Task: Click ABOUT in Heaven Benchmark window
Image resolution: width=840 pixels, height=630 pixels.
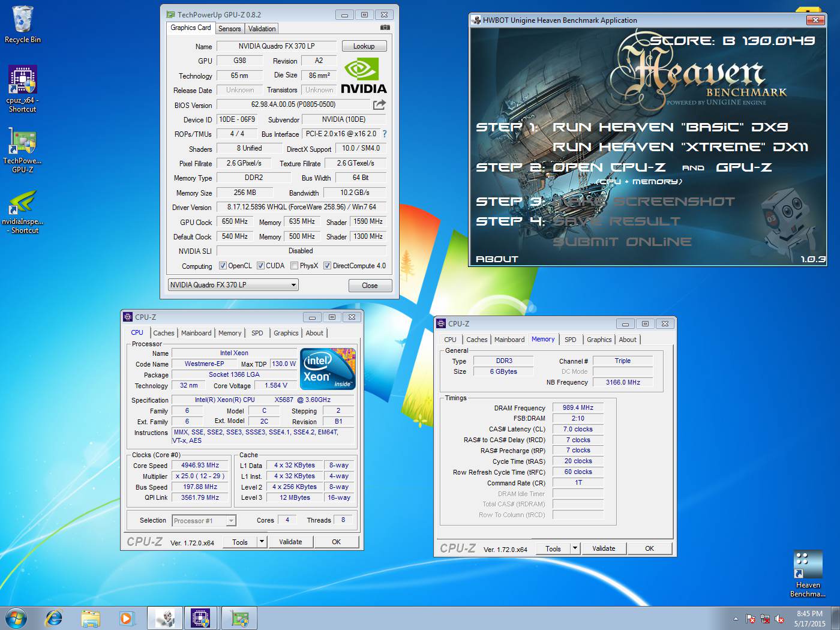Action: coord(497,259)
